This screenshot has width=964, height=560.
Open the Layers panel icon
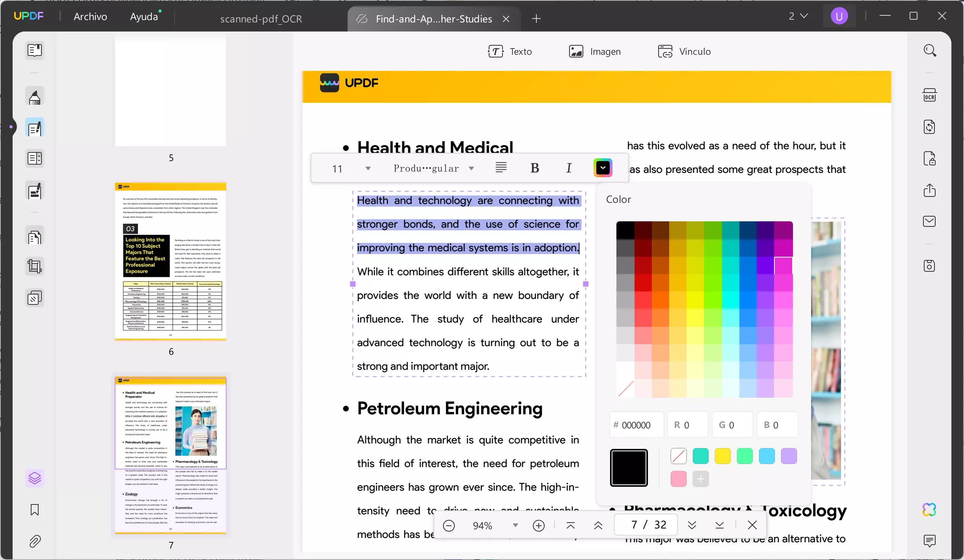[35, 478]
